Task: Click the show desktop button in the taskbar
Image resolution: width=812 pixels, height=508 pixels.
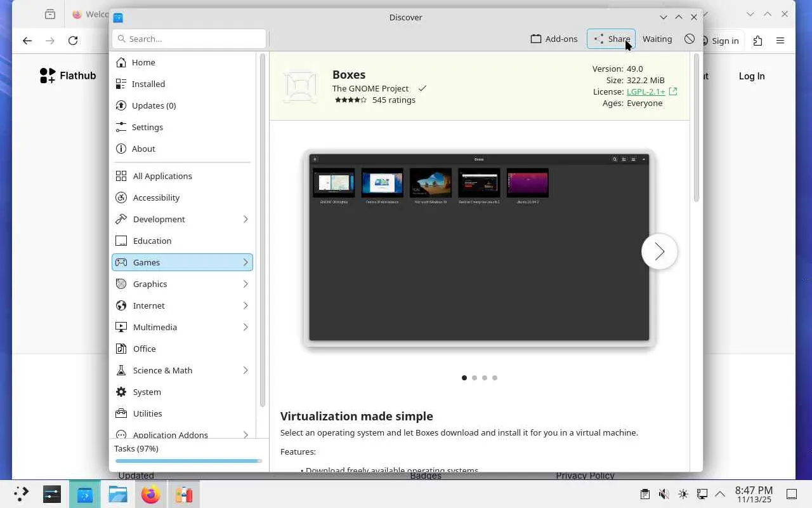Action: pyautogui.click(x=792, y=494)
